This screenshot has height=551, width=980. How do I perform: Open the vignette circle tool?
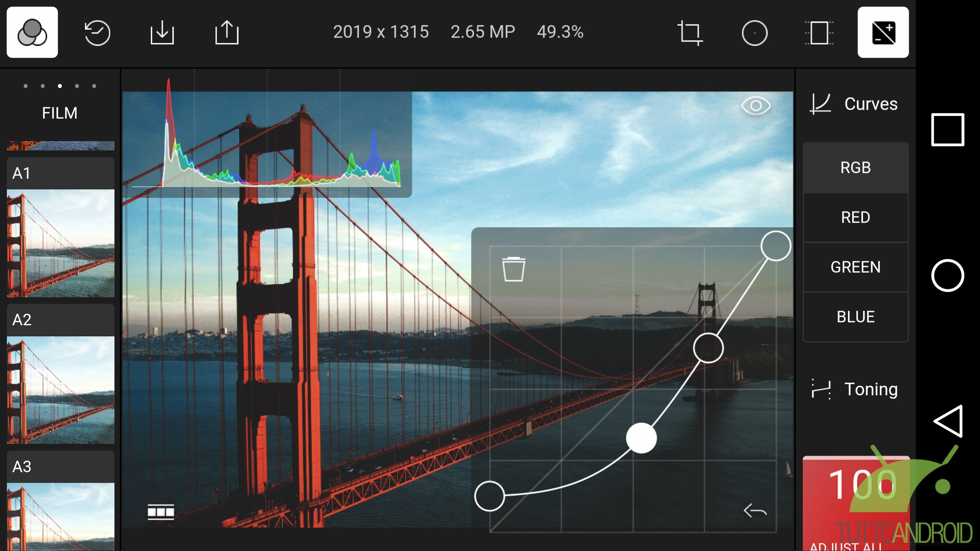tap(755, 33)
